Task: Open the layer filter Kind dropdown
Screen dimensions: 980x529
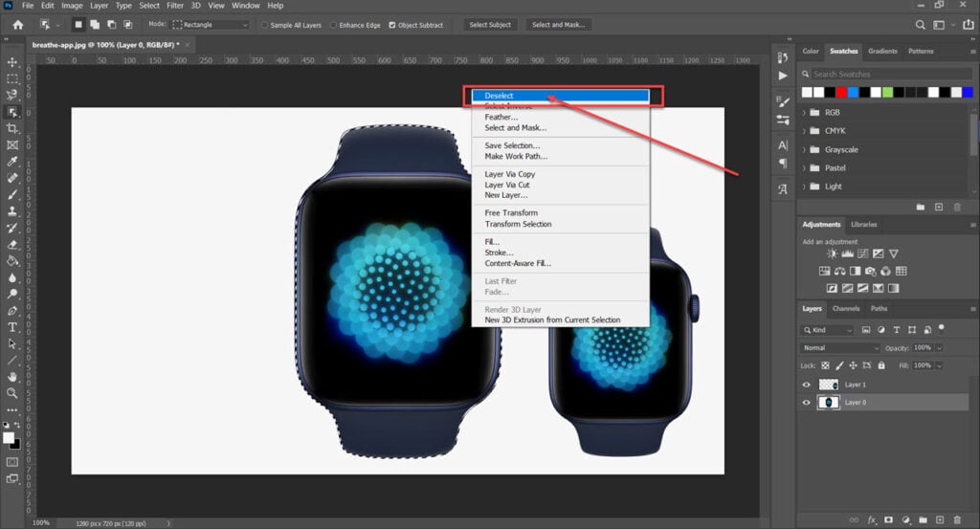Action: click(x=827, y=330)
